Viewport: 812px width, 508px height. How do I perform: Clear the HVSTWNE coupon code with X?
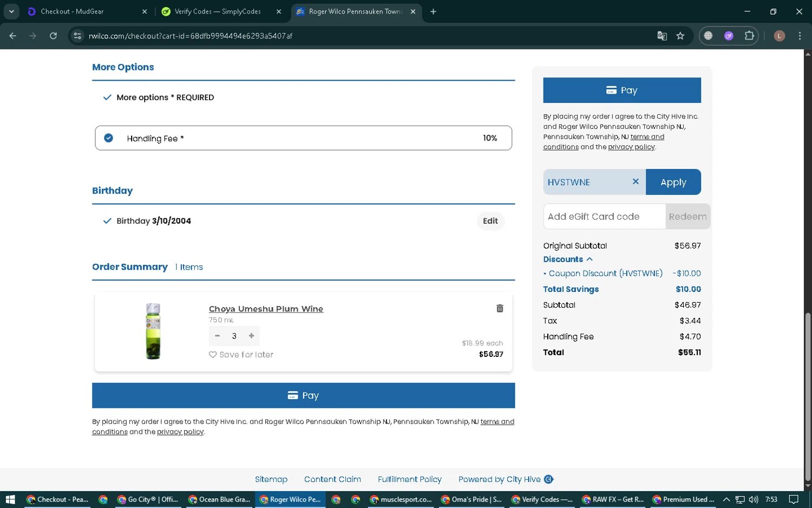pyautogui.click(x=636, y=181)
